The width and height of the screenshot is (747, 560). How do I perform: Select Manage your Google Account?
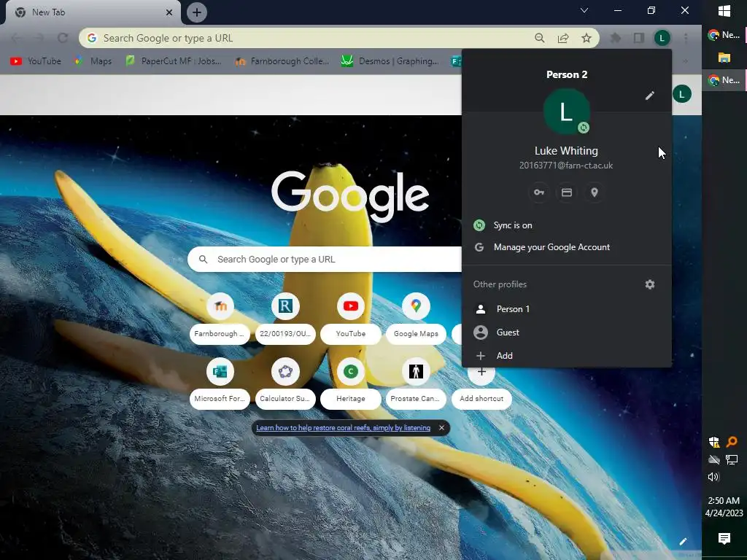coord(566,247)
